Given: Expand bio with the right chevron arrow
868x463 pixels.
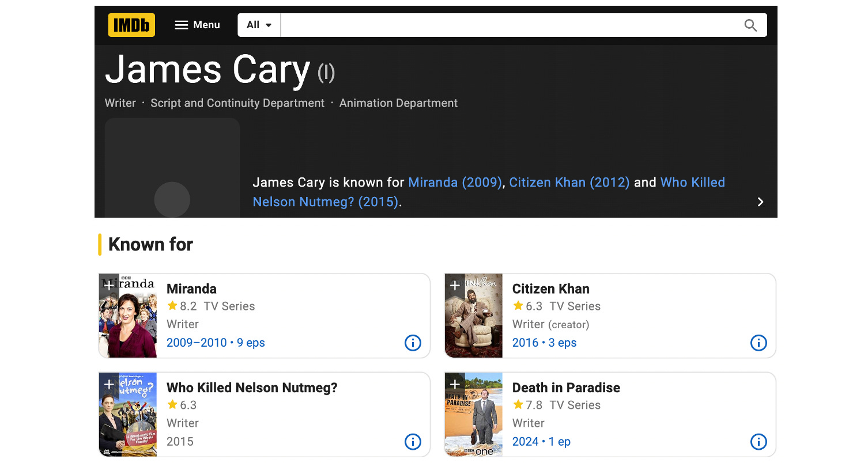Looking at the screenshot, I should click(760, 202).
